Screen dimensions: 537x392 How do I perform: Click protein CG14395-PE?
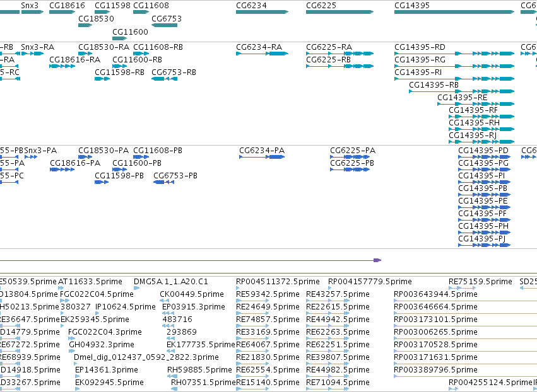[483, 202]
